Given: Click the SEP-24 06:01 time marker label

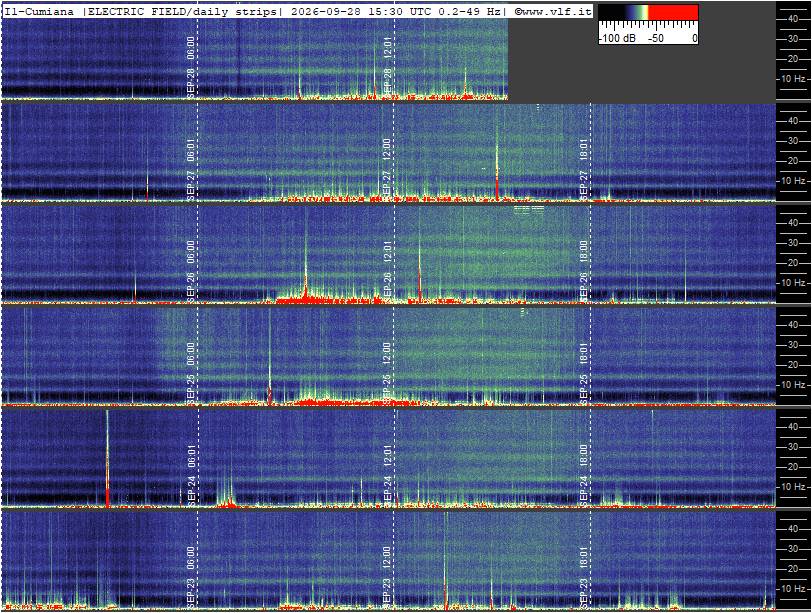Looking at the screenshot, I should pos(191,475).
